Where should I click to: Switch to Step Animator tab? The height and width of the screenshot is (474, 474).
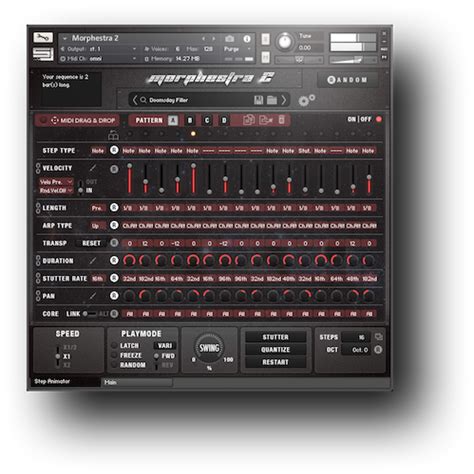tap(65, 381)
